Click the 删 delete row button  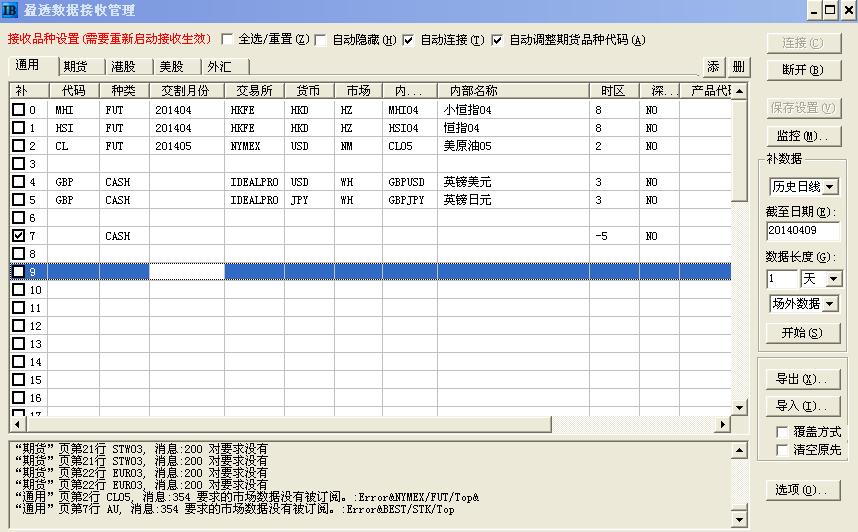(x=738, y=67)
